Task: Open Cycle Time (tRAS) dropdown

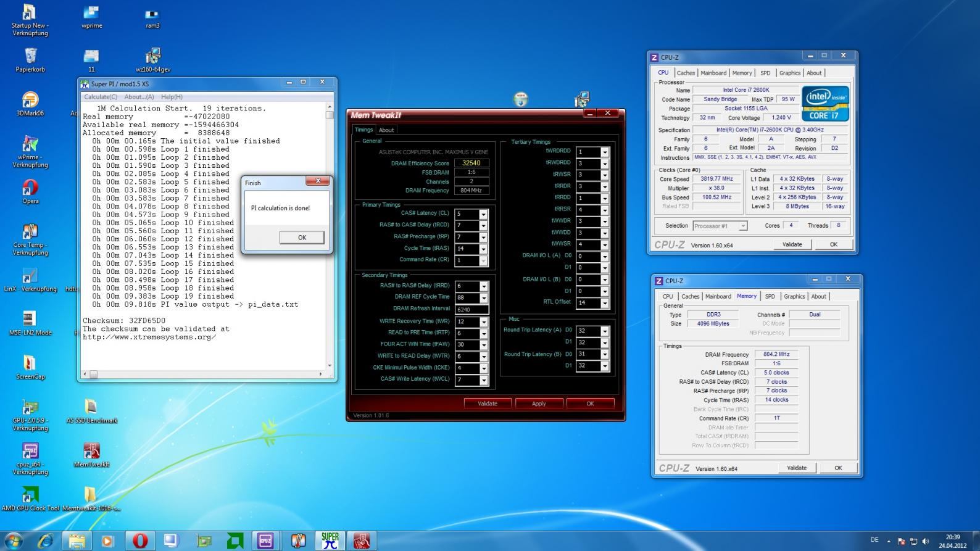Action: 483,249
